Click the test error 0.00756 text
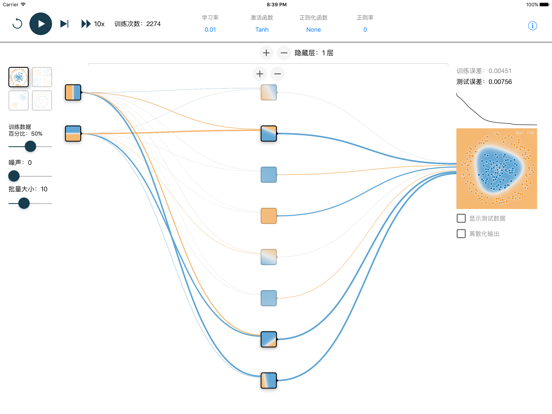 (x=484, y=82)
